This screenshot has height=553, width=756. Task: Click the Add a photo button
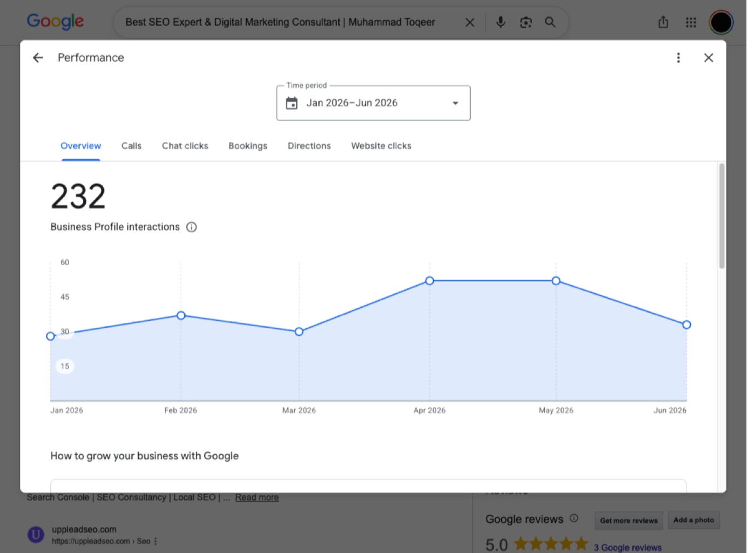click(x=693, y=520)
